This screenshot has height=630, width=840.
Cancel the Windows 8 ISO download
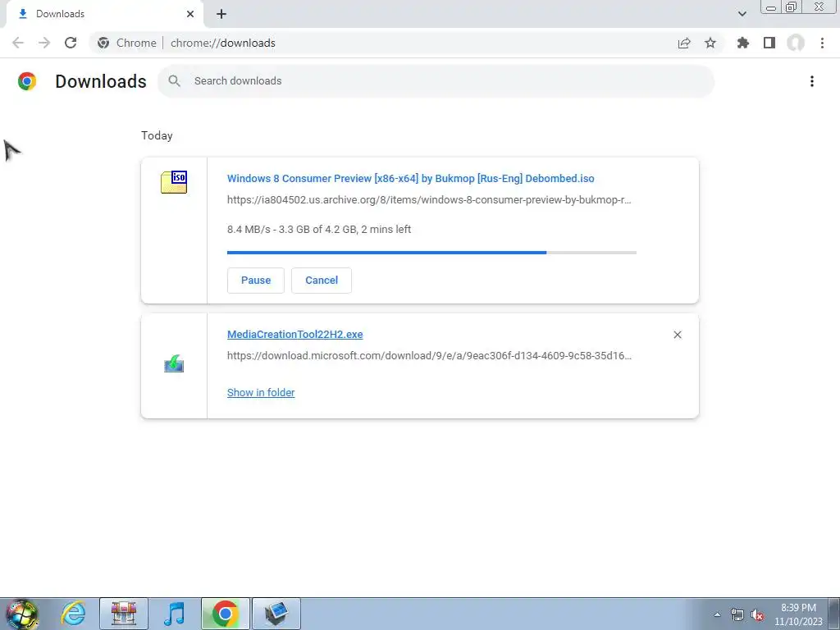(322, 281)
